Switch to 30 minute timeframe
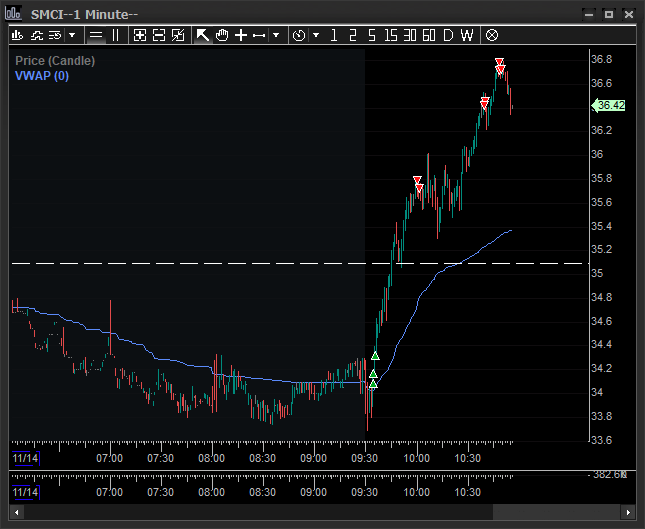Screen dimensions: 645x529 tap(410, 35)
